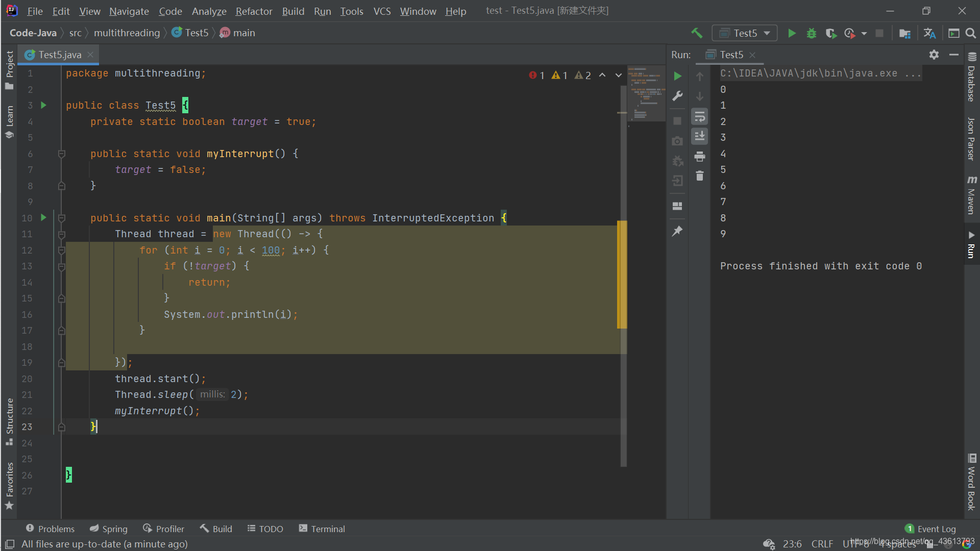The width and height of the screenshot is (980, 551).
Task: Open the Refactor menu
Action: (x=254, y=11)
